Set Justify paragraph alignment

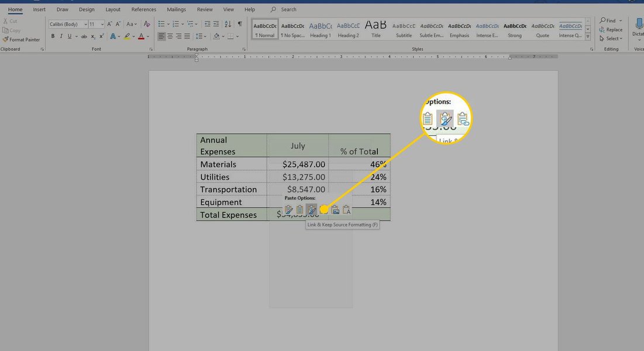click(x=187, y=37)
